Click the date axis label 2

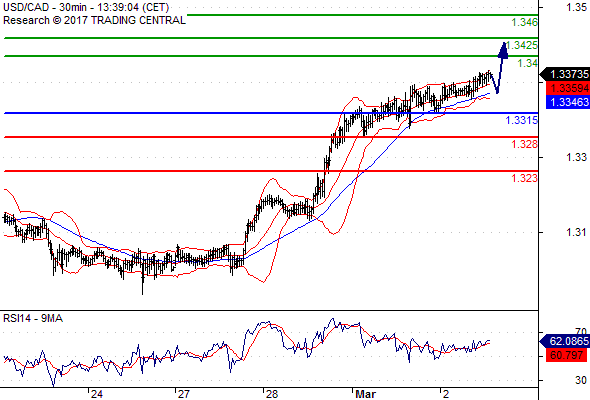446,394
